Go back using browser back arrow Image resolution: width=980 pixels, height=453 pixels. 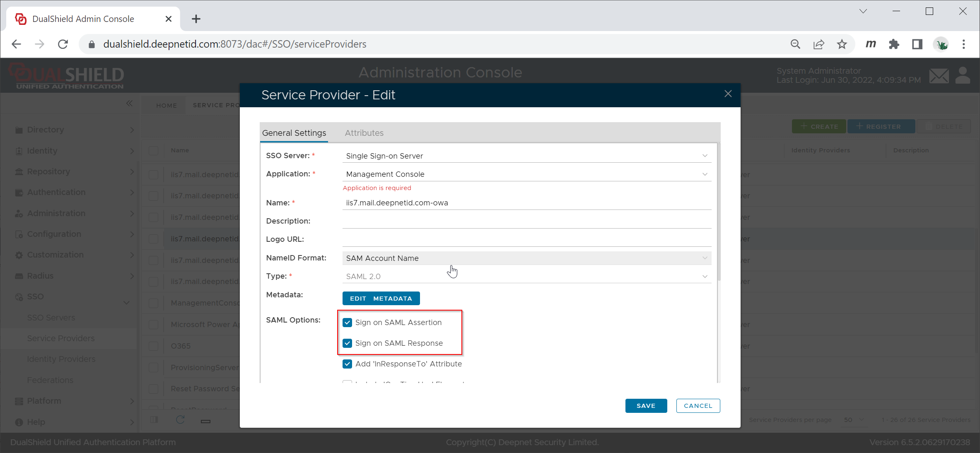tap(17, 44)
